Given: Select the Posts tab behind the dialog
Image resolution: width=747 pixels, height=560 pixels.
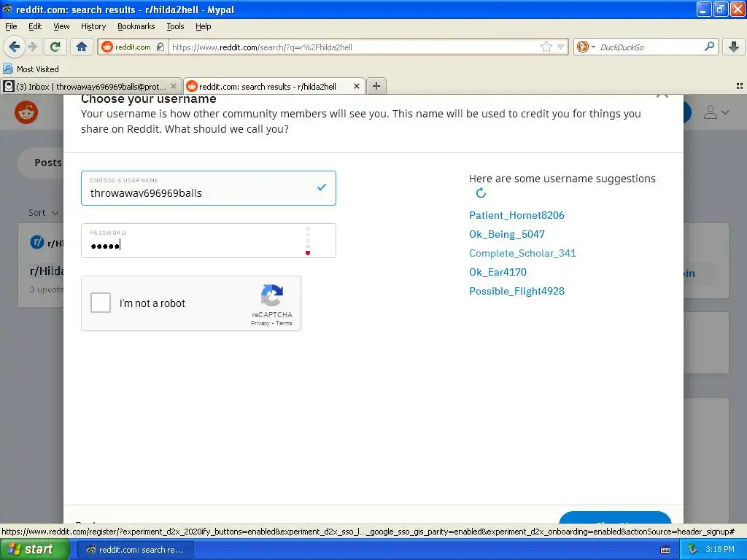Looking at the screenshot, I should pyautogui.click(x=47, y=163).
